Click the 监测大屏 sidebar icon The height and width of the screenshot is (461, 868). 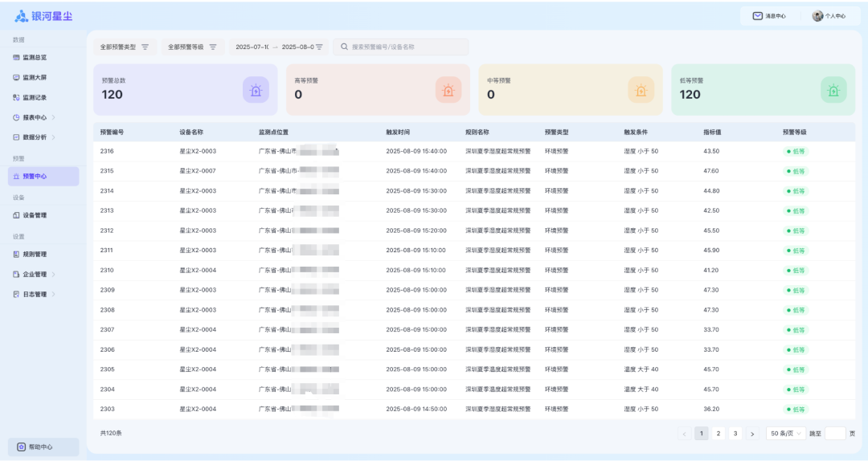[16, 77]
